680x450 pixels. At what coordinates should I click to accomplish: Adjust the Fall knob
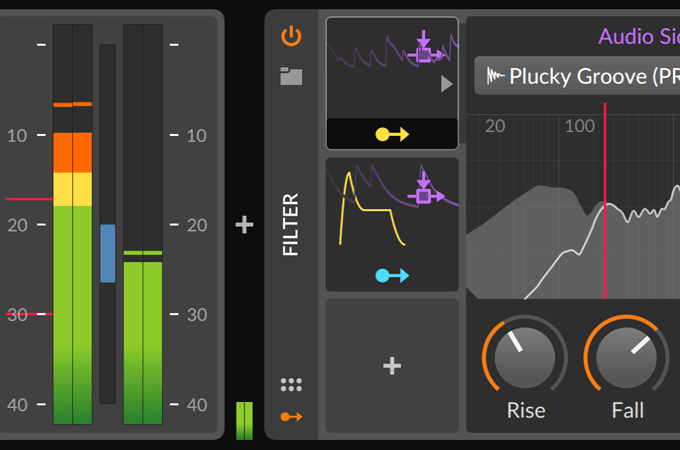click(x=626, y=358)
